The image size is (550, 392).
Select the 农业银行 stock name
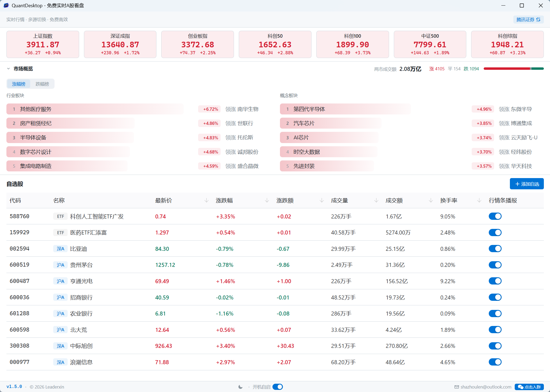pos(81,314)
